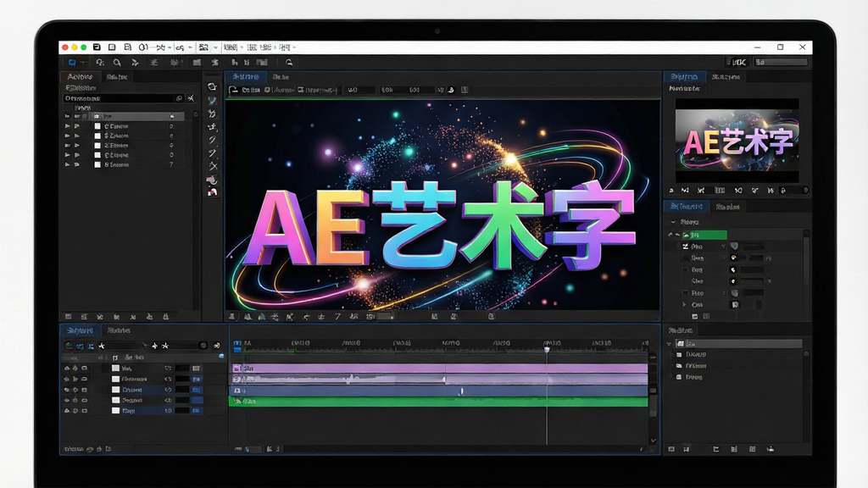The height and width of the screenshot is (488, 868).
Task: Click last icon in project panel footer
Action: [165, 317]
